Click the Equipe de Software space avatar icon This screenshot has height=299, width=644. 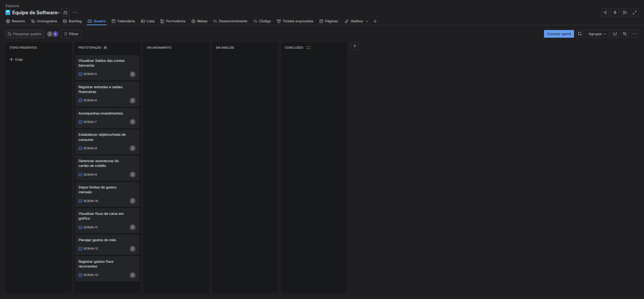pyautogui.click(x=8, y=12)
